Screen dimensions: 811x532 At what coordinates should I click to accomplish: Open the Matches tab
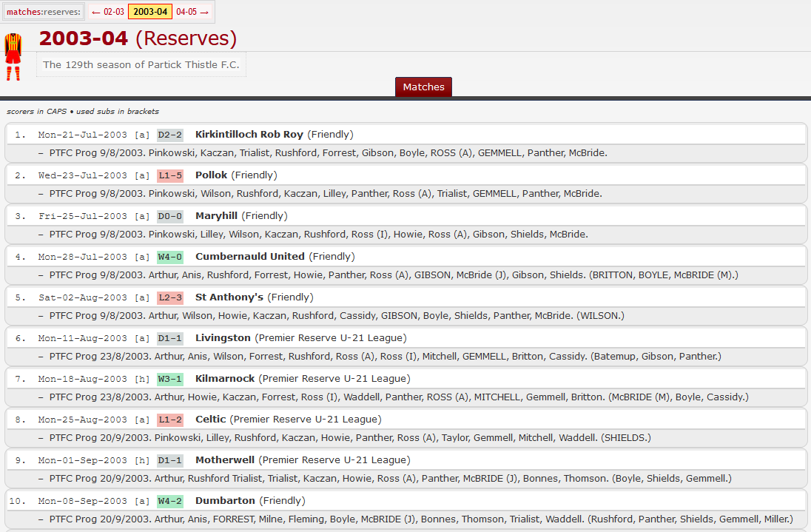click(x=423, y=87)
